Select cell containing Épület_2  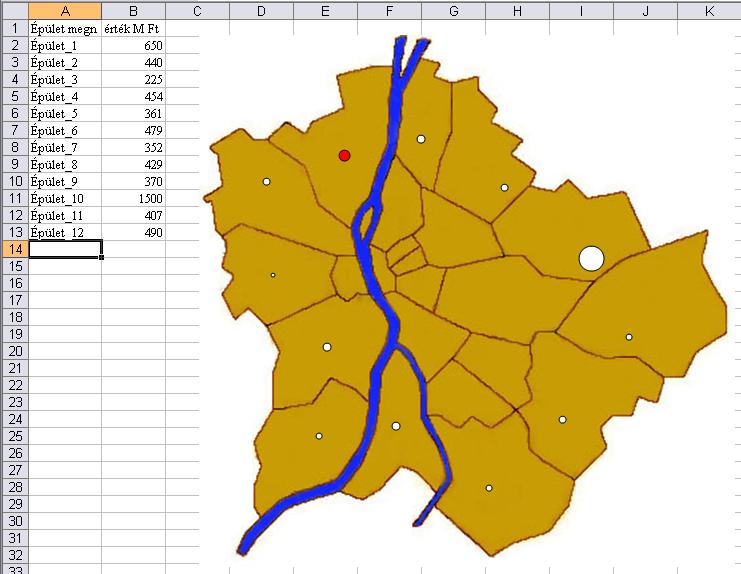(65, 62)
